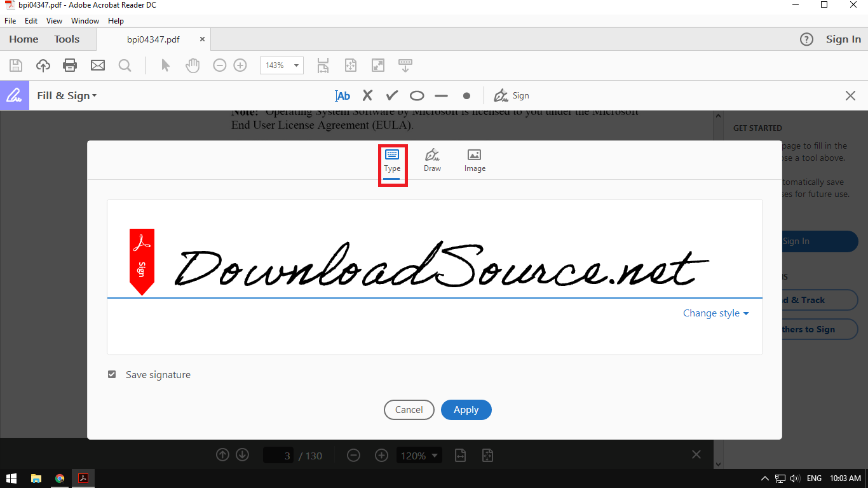Click the Apply button
Image resolution: width=868 pixels, height=488 pixels.
(x=466, y=410)
